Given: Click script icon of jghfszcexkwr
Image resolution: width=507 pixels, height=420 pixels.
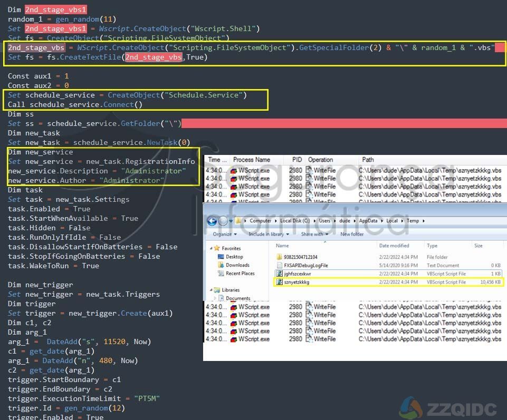Looking at the screenshot, I should tap(280, 274).
